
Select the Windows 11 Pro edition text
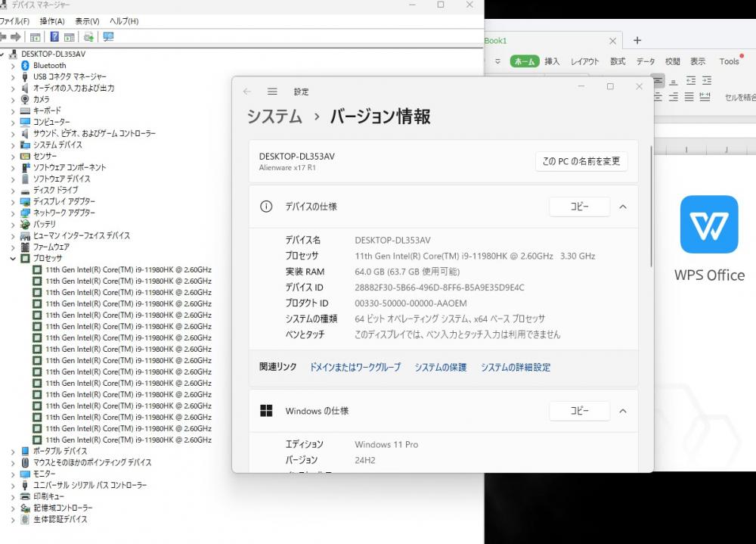(386, 445)
